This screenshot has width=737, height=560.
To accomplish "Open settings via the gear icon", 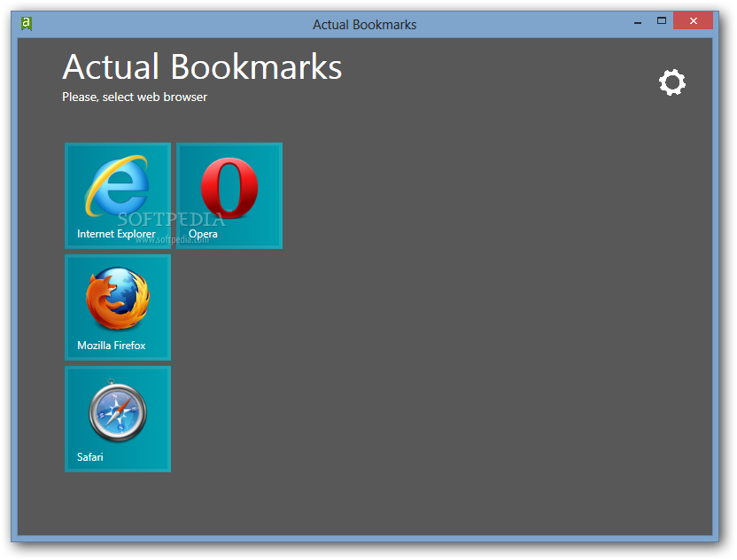I will [x=672, y=82].
